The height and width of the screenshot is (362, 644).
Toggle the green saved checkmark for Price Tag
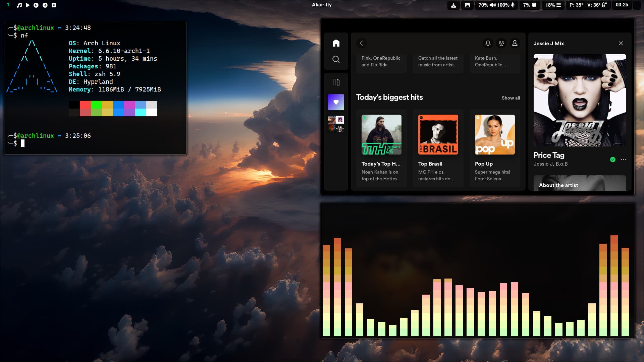pyautogui.click(x=612, y=160)
